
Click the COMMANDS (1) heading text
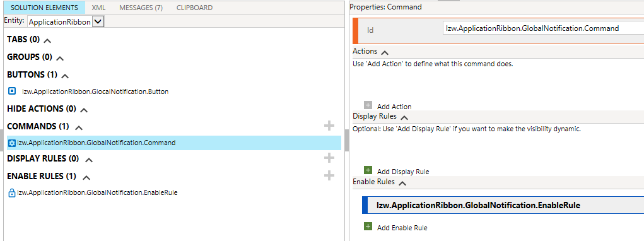(x=38, y=126)
